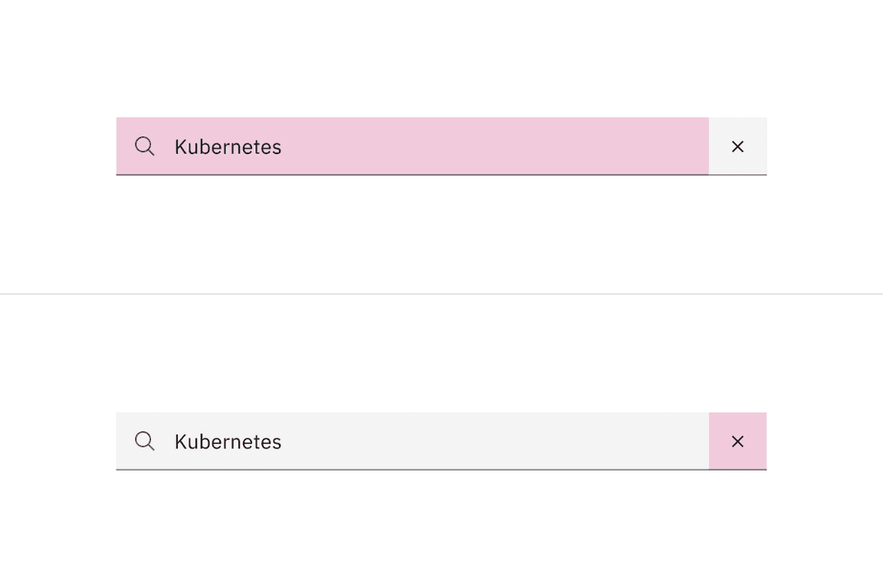
Task: Click the search glyph in the pink-highlighted field
Action: click(145, 146)
